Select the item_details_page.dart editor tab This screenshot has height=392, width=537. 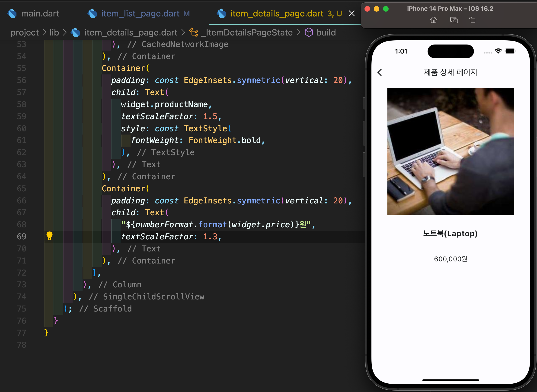coord(277,13)
